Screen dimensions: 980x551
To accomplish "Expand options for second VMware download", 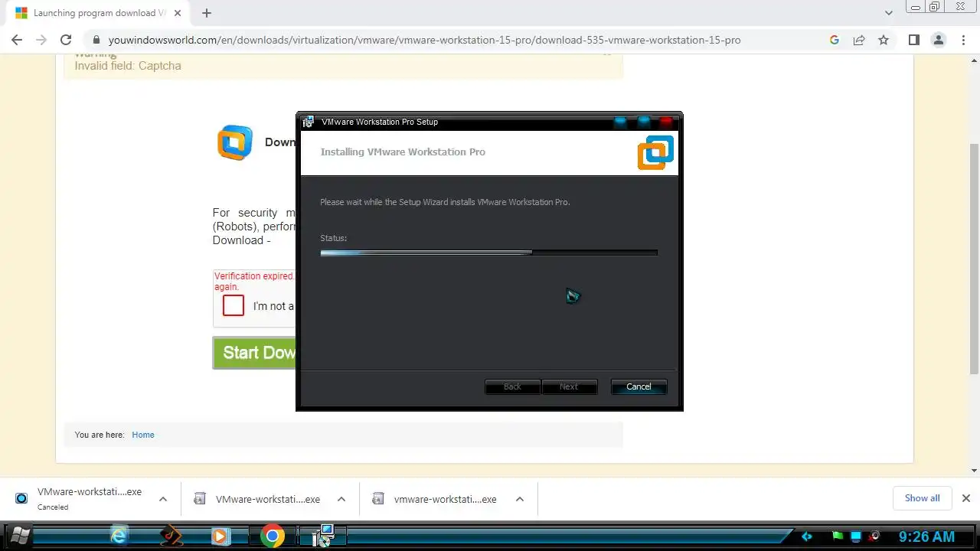I will tap(341, 499).
